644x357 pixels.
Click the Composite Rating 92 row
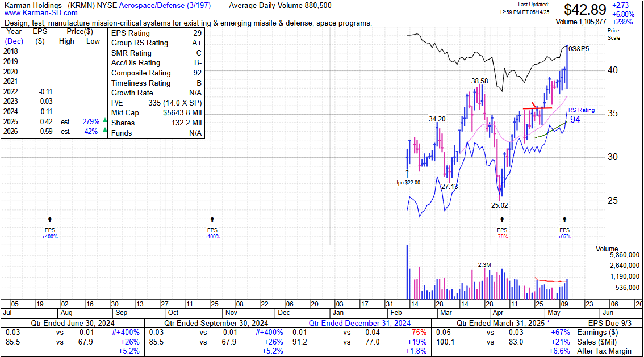156,73
